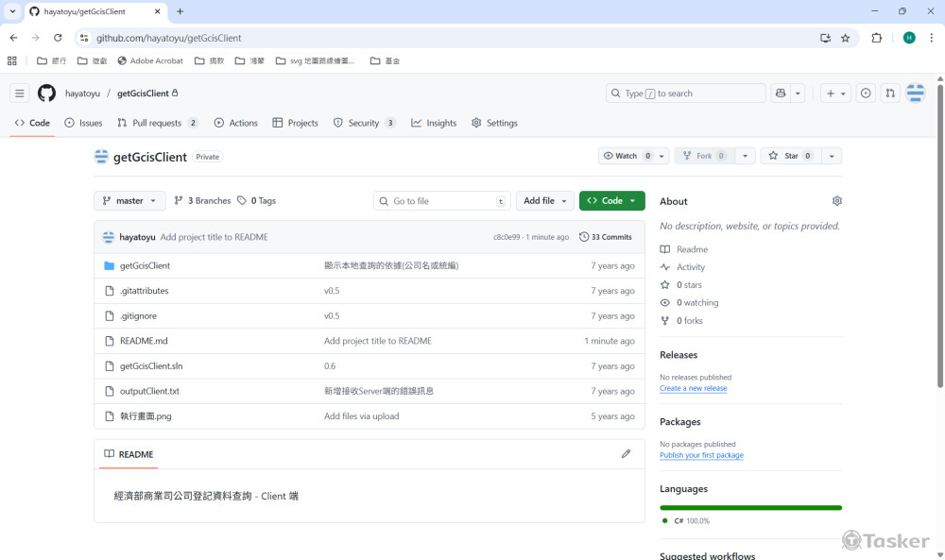View the 33 Commits history link

tap(606, 237)
